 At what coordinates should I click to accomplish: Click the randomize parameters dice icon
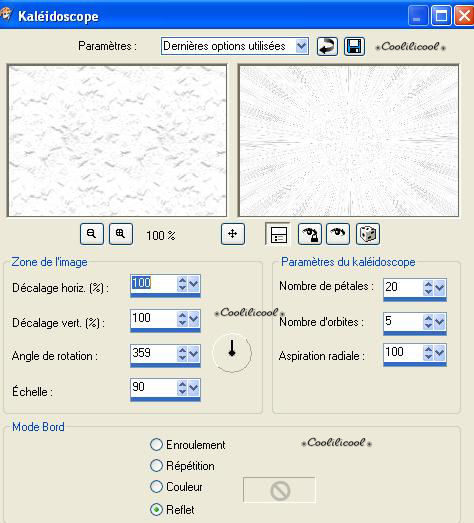(x=368, y=234)
